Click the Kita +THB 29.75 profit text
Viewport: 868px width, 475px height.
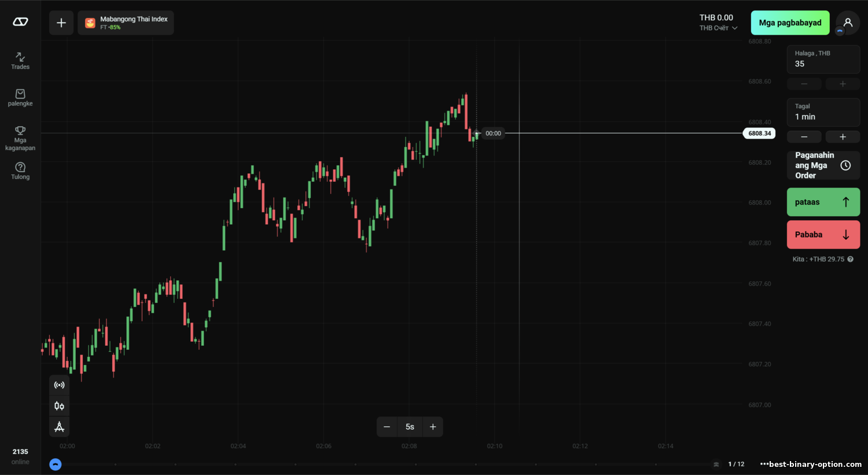pos(818,259)
